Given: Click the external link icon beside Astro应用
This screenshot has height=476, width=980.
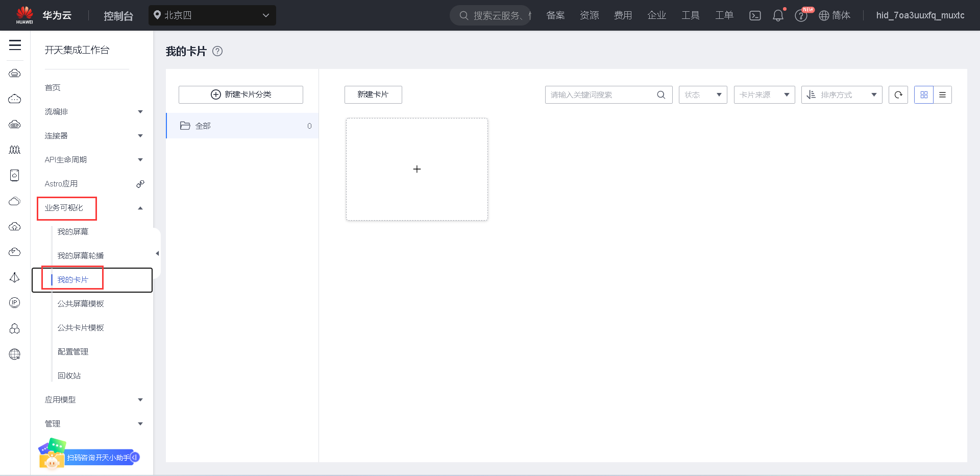Looking at the screenshot, I should point(140,184).
